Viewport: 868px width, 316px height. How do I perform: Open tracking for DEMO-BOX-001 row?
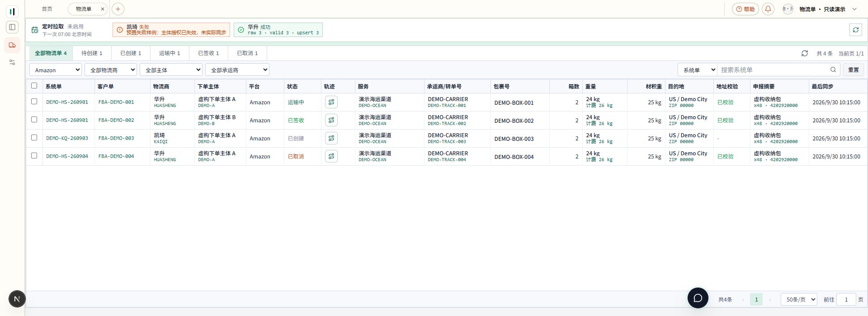tap(331, 102)
